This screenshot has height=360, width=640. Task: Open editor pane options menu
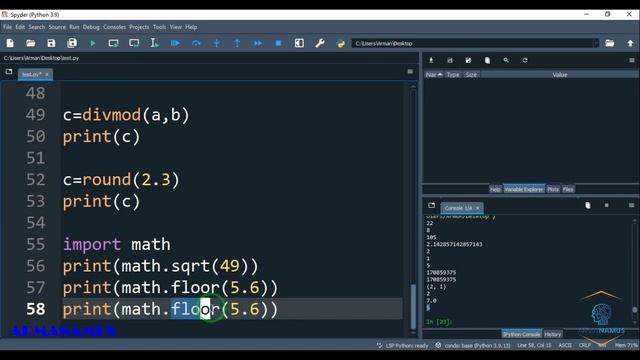coord(410,72)
